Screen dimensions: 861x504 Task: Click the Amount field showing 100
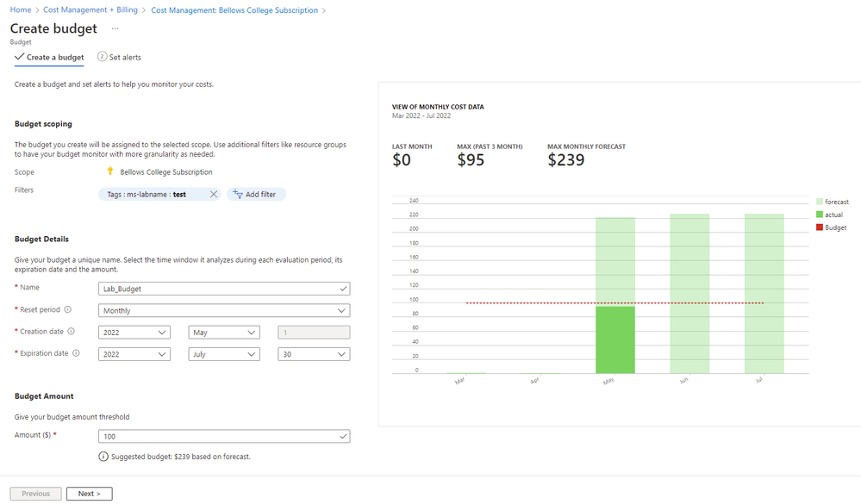(x=224, y=437)
